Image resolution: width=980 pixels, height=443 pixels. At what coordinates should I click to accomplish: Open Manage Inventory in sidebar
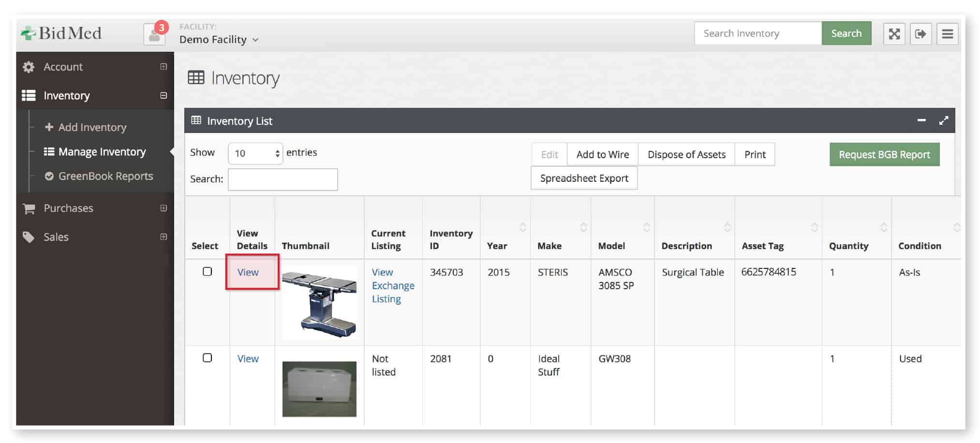tap(95, 152)
